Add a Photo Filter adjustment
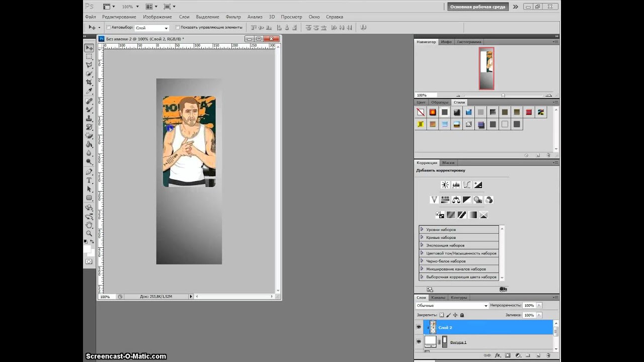644x362 pixels. [x=478, y=200]
